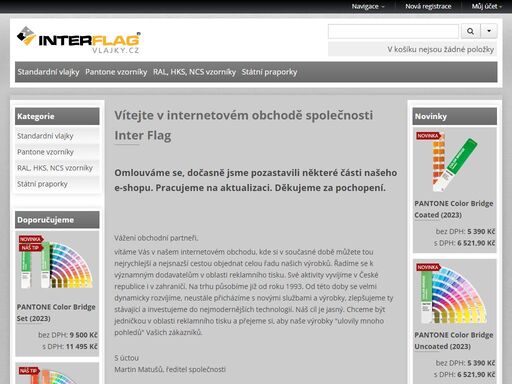This screenshot has width=512, height=384.
Task: Click price 11 495 Kč with DPH
Action: click(82, 347)
